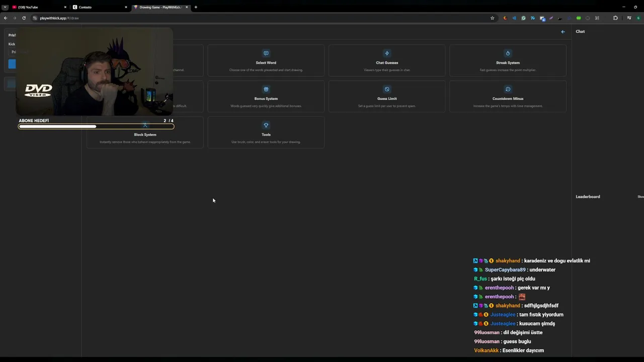
Task: Go back with the browser back arrow
Action: (x=6, y=18)
